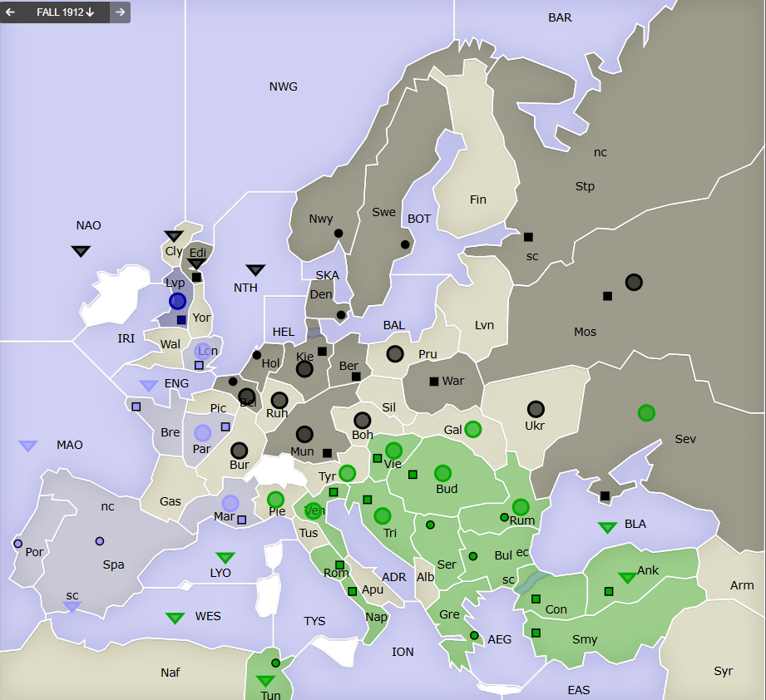Select the light blue fleet at Spa sc
This screenshot has width=766, height=700.
pos(72,607)
